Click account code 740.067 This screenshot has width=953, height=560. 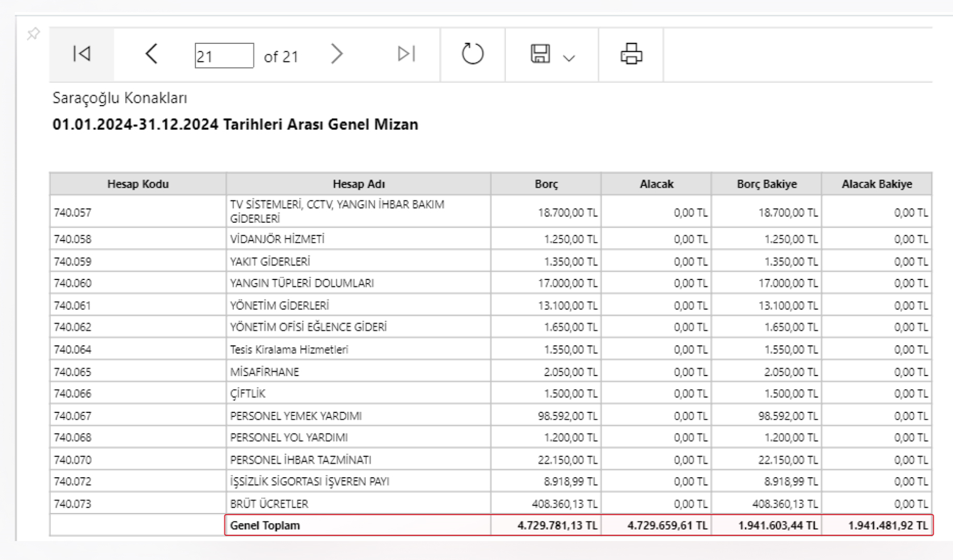(x=73, y=416)
